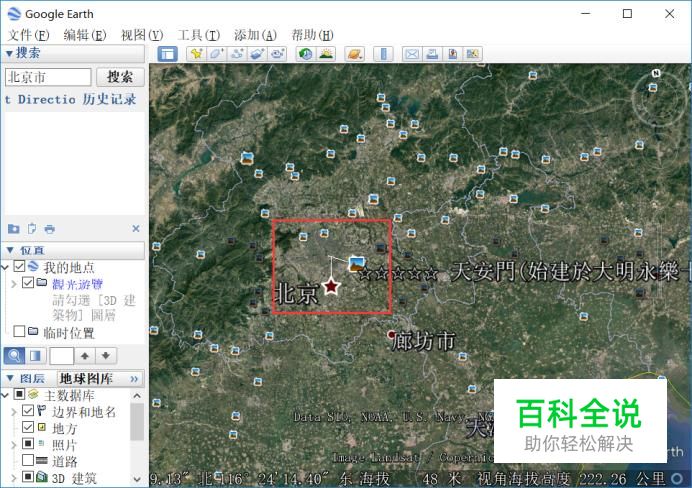
Task: Collapse the 搜索 panel triangle
Action: click(9, 54)
